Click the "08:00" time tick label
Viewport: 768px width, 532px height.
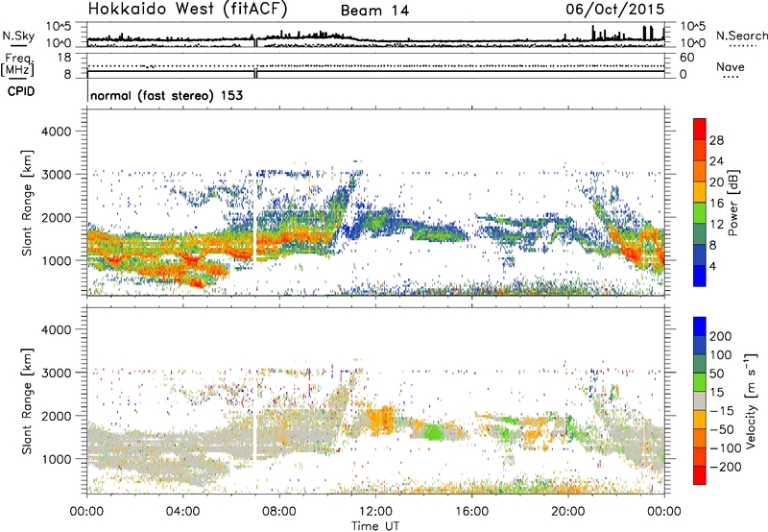pyautogui.click(x=279, y=512)
